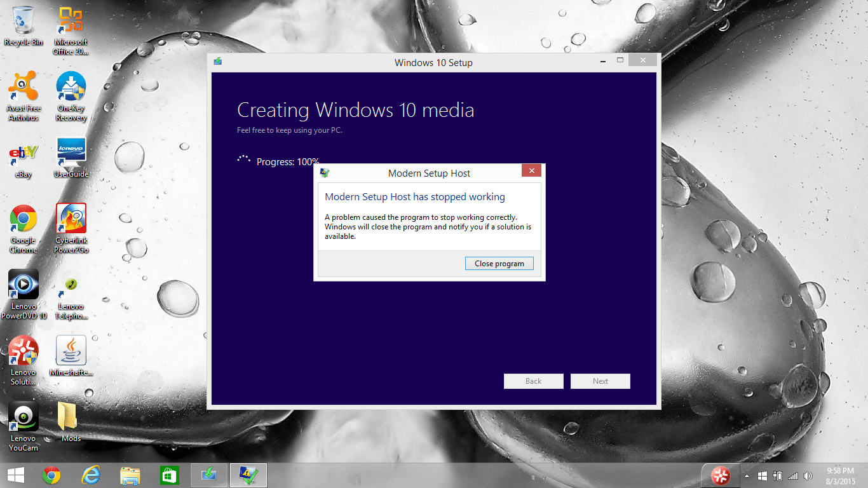Image resolution: width=868 pixels, height=488 pixels.
Task: Open the Windows Store taskbar icon
Action: tap(168, 475)
